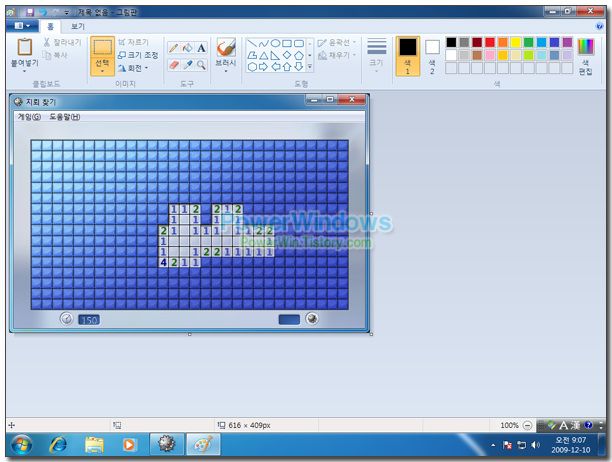
Task: Open Edit colors (색 편집)
Action: point(585,57)
